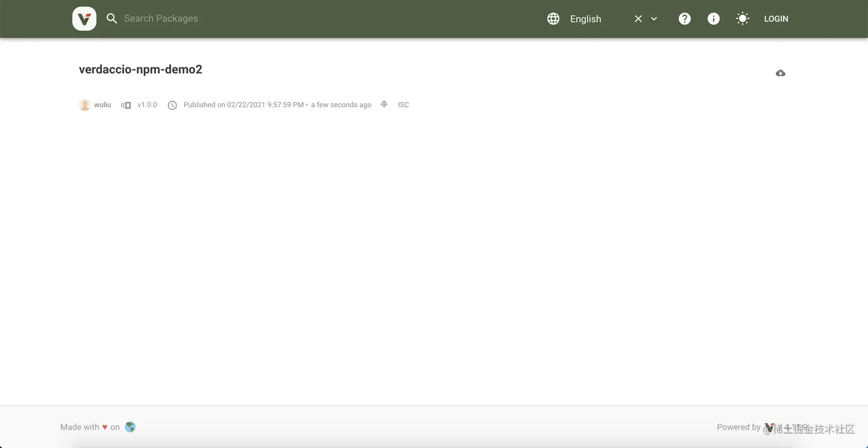The height and width of the screenshot is (448, 868).
Task: Click the Verdaccio logo in header
Action: pos(84,18)
